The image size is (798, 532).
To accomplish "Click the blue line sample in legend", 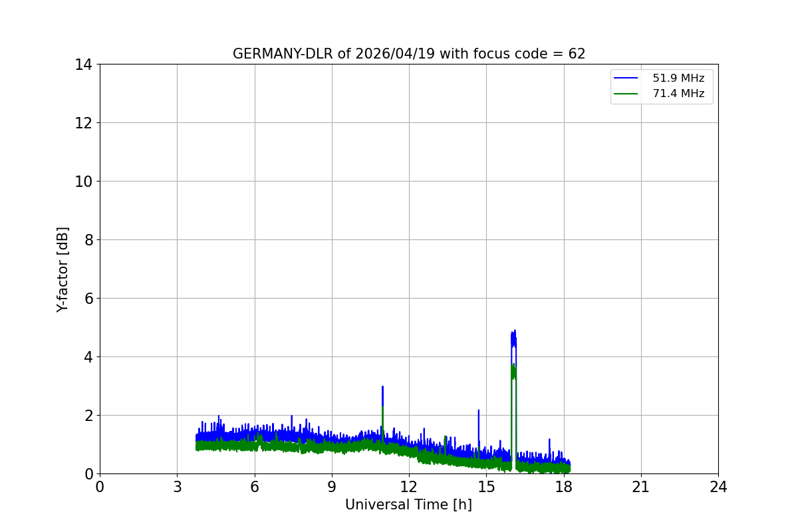I will coord(626,78).
